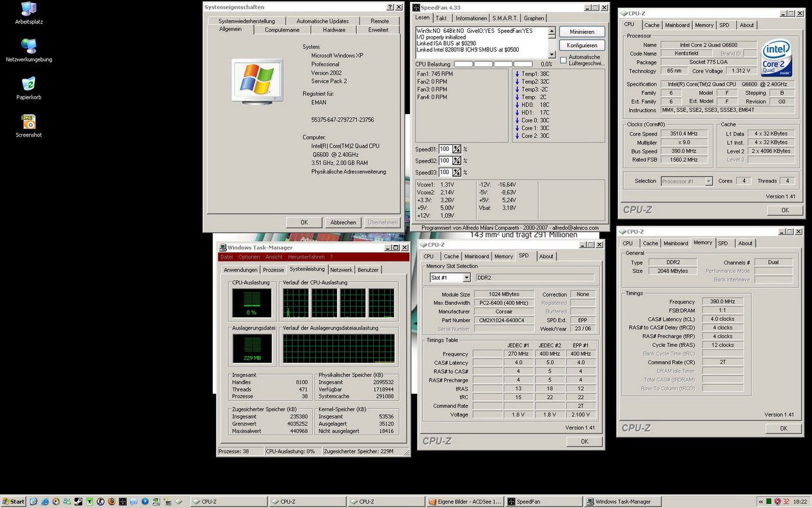Switch to SpeedFan in the taskbar

point(544,502)
